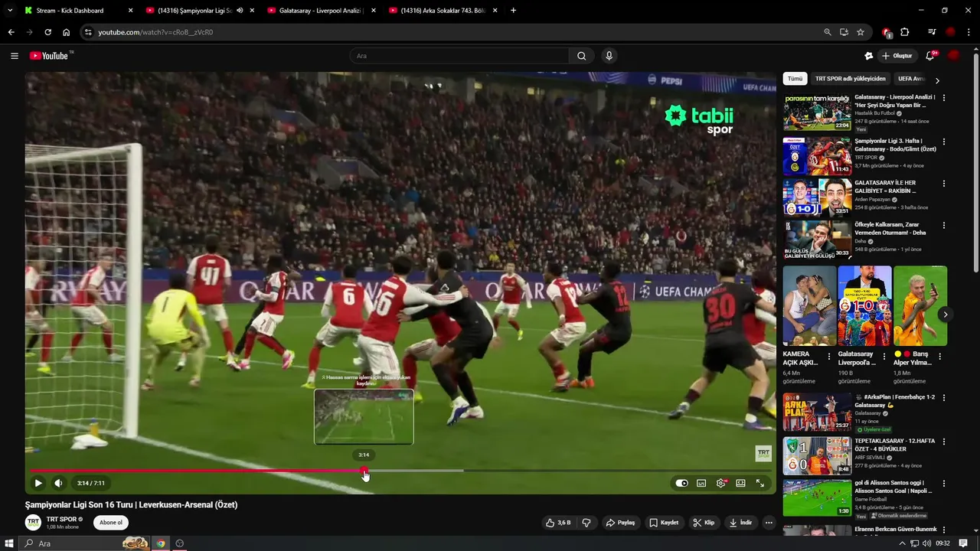Create a clip with Klip button
Image resolution: width=980 pixels, height=551 pixels.
tap(704, 523)
